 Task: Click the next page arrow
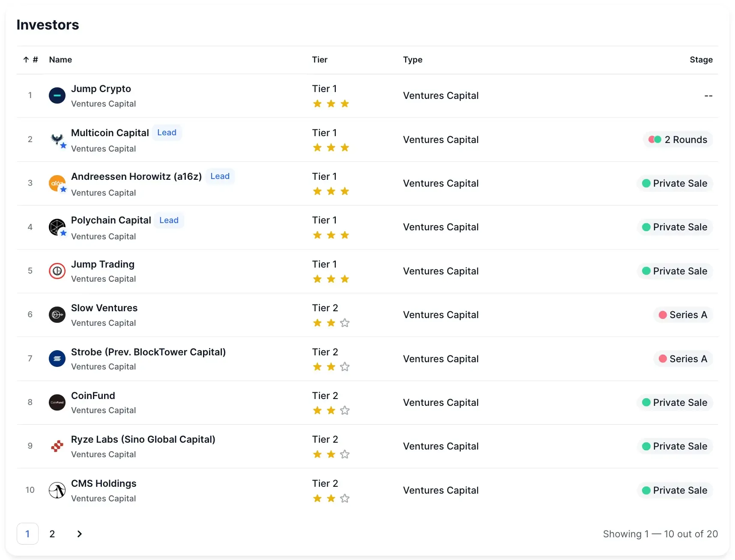(79, 534)
